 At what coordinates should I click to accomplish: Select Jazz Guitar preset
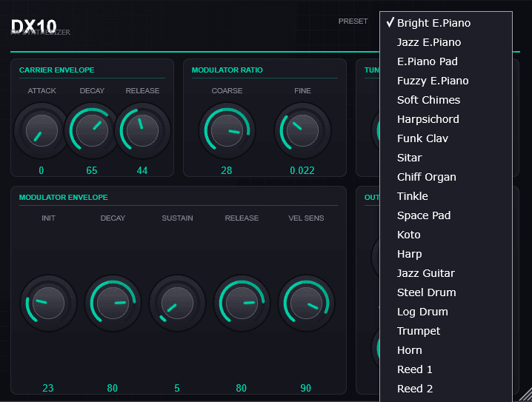tap(446, 273)
